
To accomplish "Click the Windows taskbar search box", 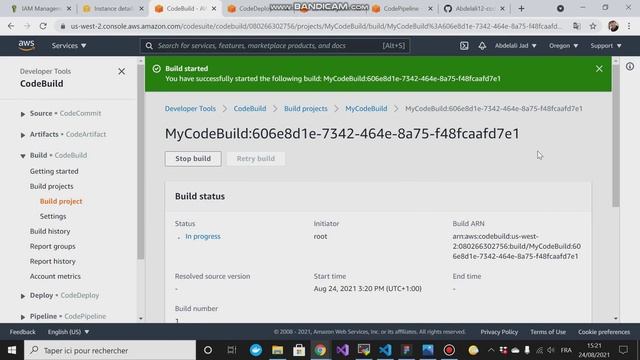I will point(110,350).
